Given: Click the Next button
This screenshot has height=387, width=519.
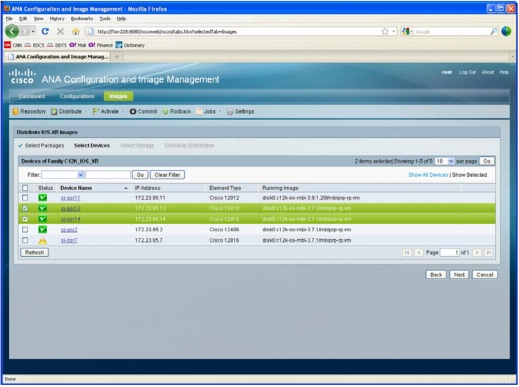Looking at the screenshot, I should click(459, 275).
